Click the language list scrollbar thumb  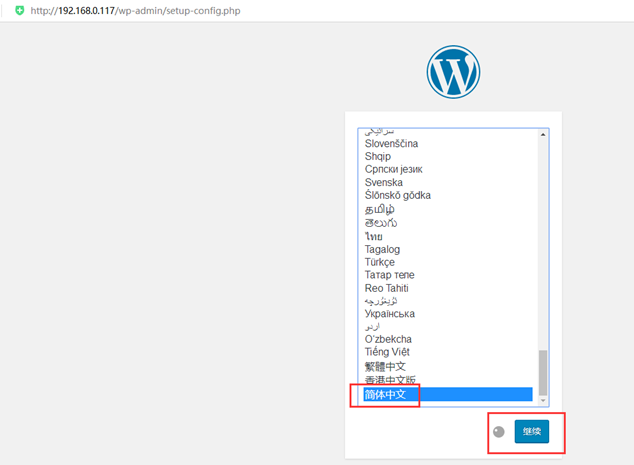pos(543,373)
